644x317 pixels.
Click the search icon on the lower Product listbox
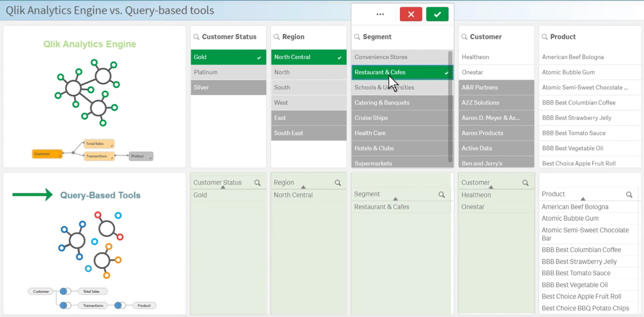(629, 194)
